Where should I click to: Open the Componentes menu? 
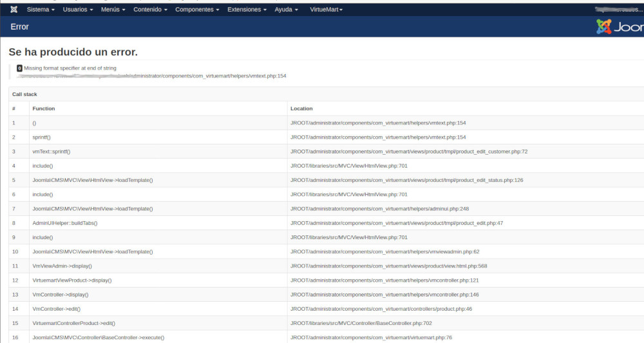click(x=197, y=10)
